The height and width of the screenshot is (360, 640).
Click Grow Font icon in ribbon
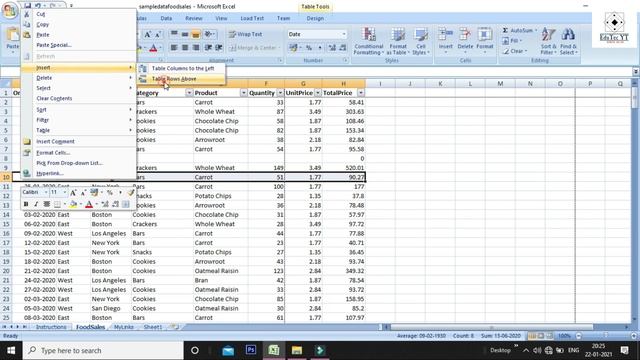click(x=148, y=35)
